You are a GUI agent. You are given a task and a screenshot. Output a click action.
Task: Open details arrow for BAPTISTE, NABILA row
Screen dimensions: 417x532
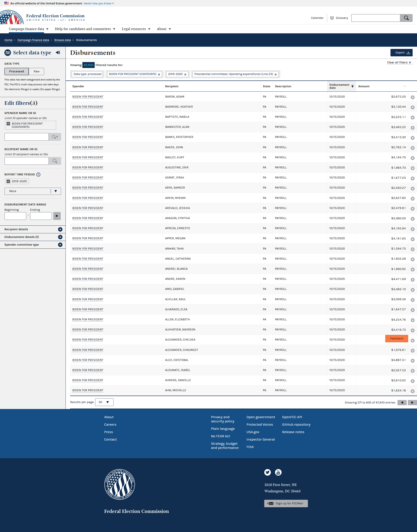412,118
